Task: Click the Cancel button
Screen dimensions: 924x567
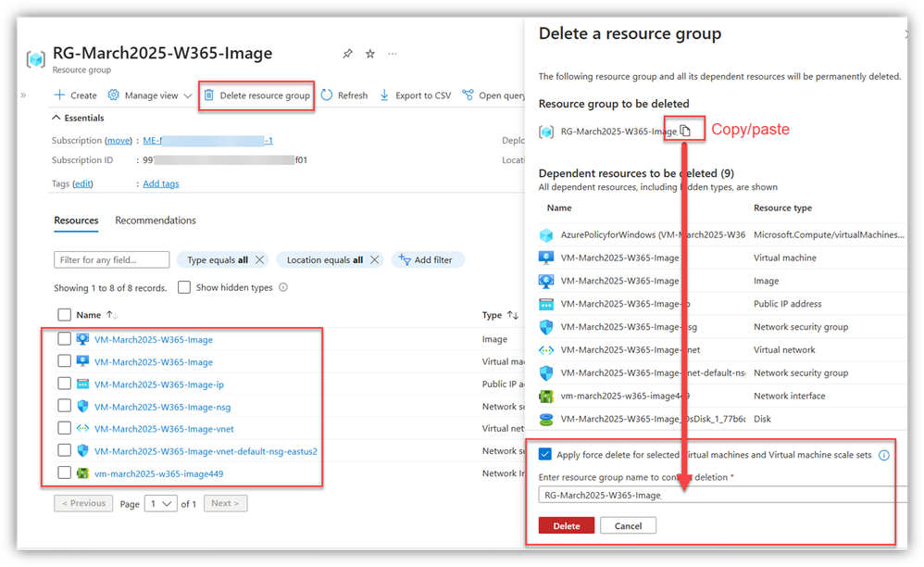Action: pyautogui.click(x=628, y=525)
